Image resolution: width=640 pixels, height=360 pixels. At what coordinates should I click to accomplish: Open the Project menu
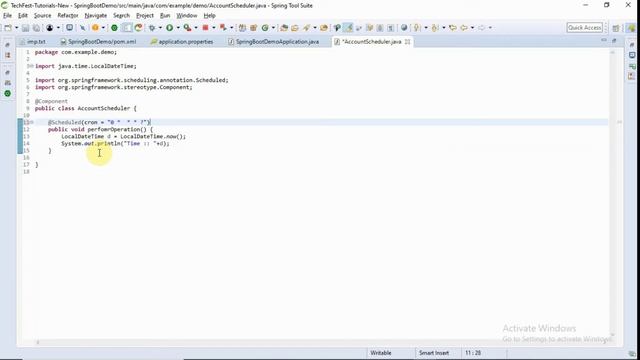coord(145,16)
